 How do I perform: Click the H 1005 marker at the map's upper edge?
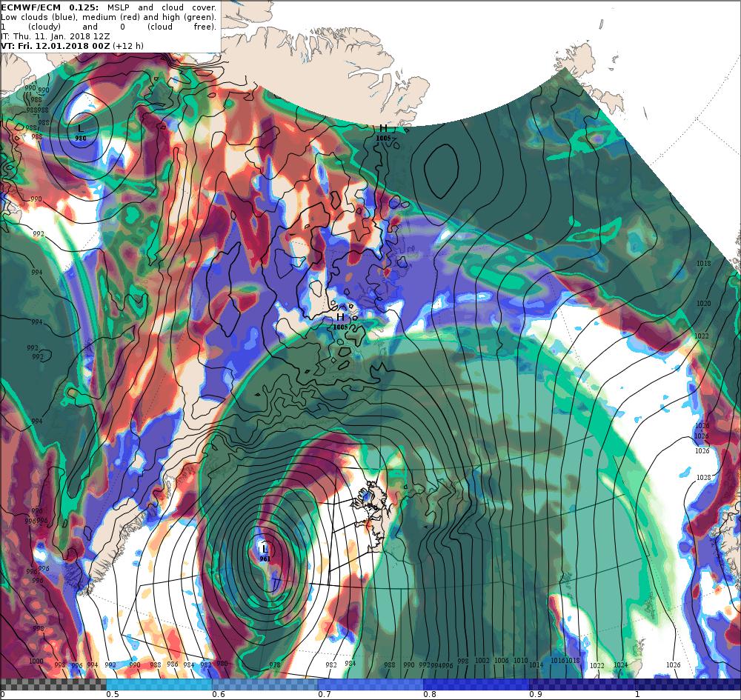click(x=383, y=133)
